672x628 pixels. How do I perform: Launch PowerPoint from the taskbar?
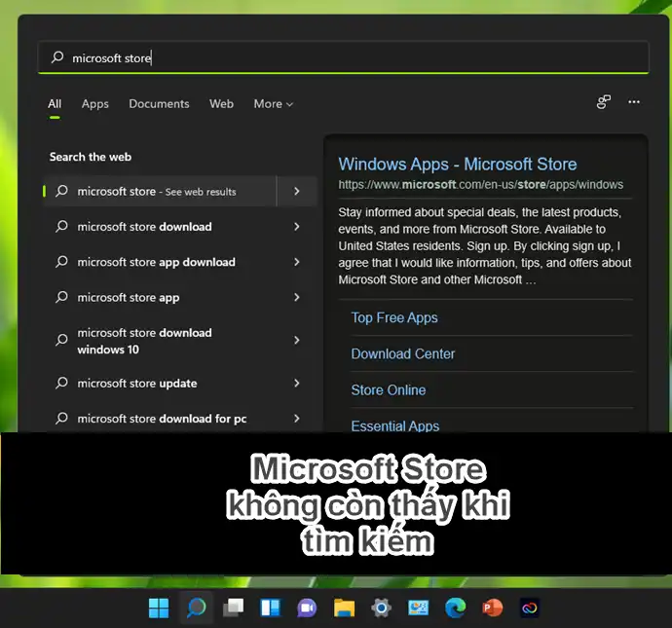[493, 608]
